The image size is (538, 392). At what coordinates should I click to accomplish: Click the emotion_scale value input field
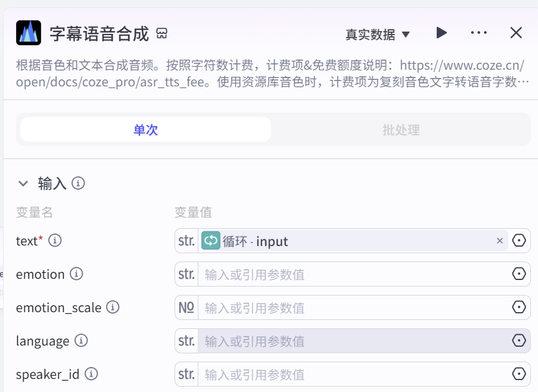[x=353, y=307]
